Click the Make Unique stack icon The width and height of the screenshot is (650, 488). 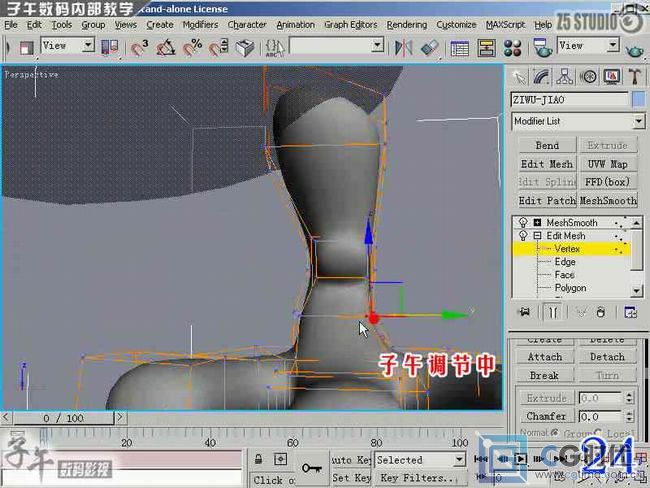pyautogui.click(x=581, y=312)
